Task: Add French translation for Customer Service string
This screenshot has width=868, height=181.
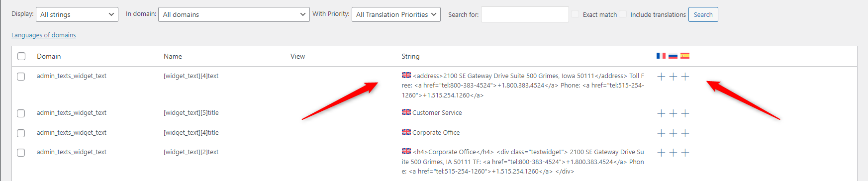Action: 661,113
